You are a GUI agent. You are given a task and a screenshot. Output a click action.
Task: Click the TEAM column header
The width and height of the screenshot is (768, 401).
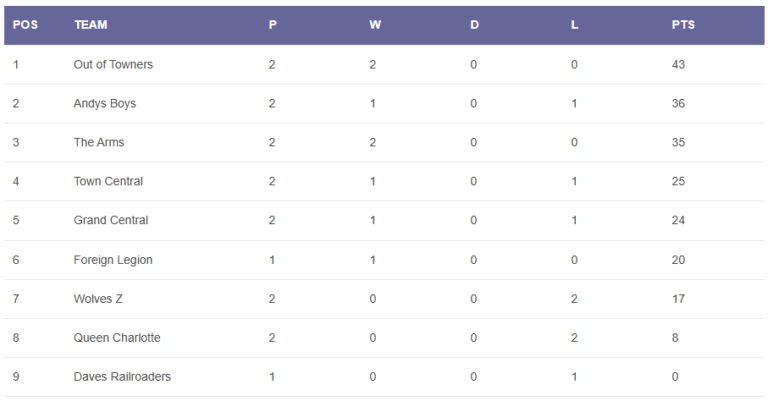[x=91, y=25]
